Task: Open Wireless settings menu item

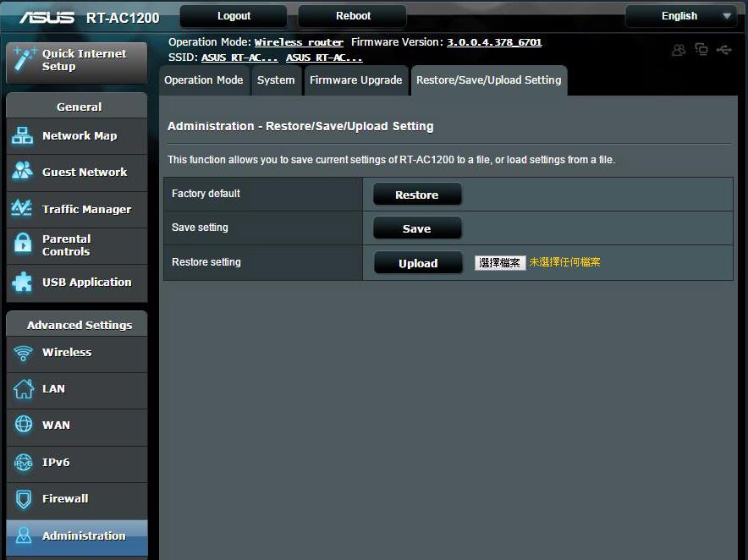Action: [x=77, y=353]
